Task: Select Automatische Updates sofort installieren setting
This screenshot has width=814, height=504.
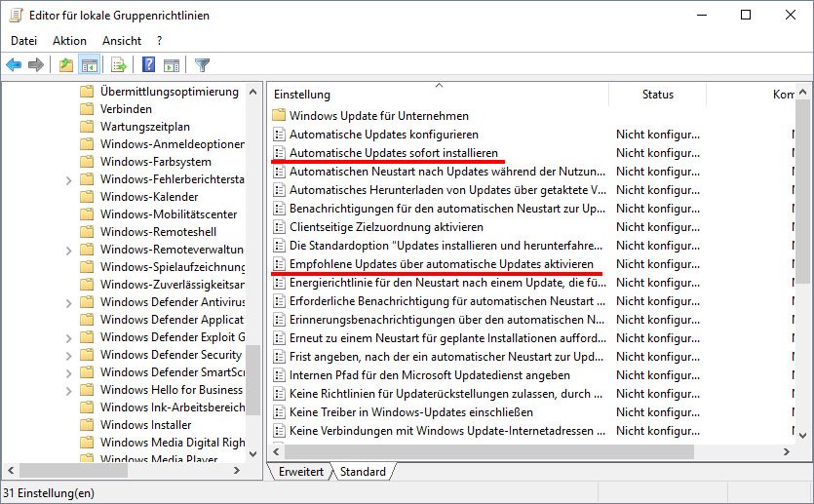Action: (x=394, y=153)
